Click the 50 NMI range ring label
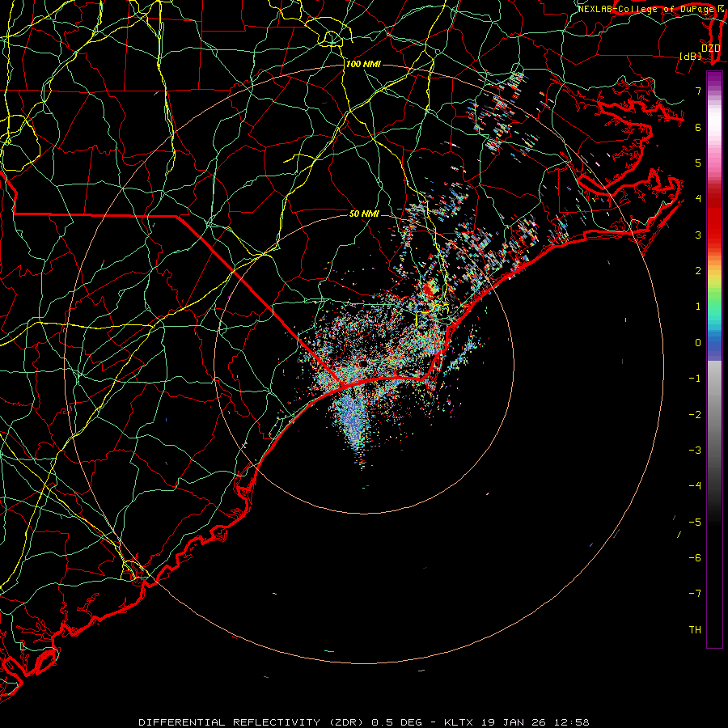This screenshot has height=728, width=728. pyautogui.click(x=364, y=214)
